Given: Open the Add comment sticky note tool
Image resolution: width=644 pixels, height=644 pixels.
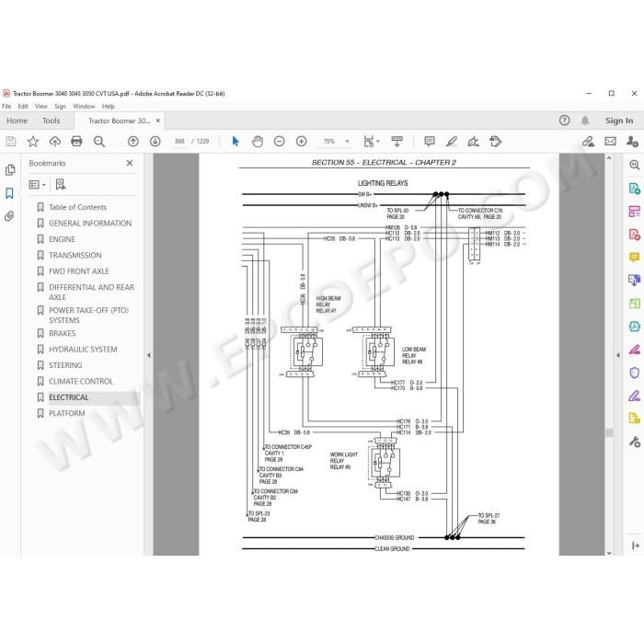Looking at the screenshot, I should click(430, 142).
